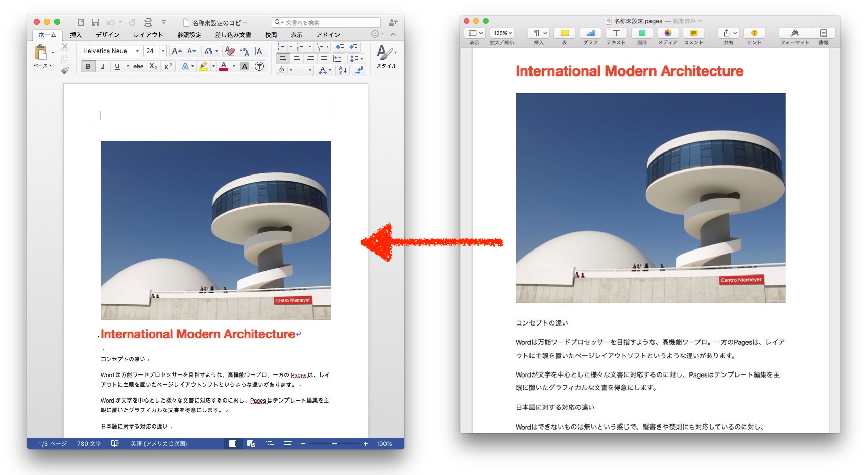Open the 挿入 tab in Word
The image size is (868, 475).
coord(76,35)
